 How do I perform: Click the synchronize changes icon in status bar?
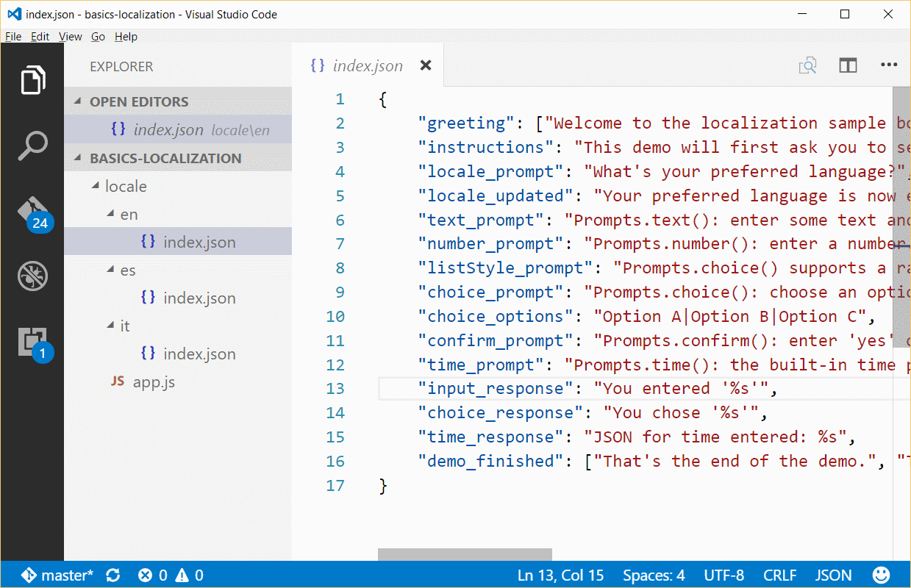tap(112, 575)
